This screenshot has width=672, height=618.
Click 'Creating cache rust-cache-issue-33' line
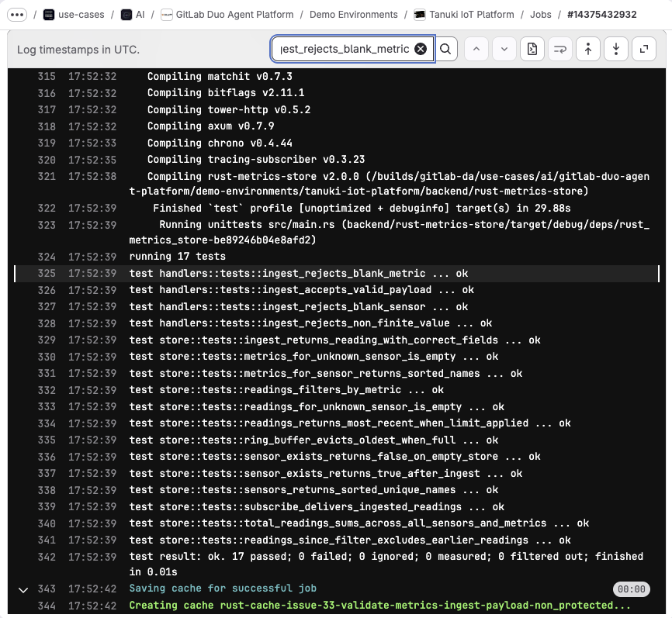pos(380,606)
